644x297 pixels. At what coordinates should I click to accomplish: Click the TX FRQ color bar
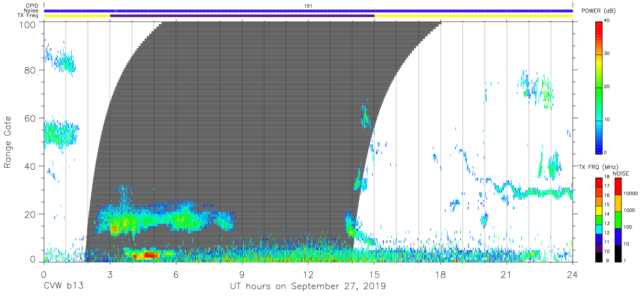599,219
